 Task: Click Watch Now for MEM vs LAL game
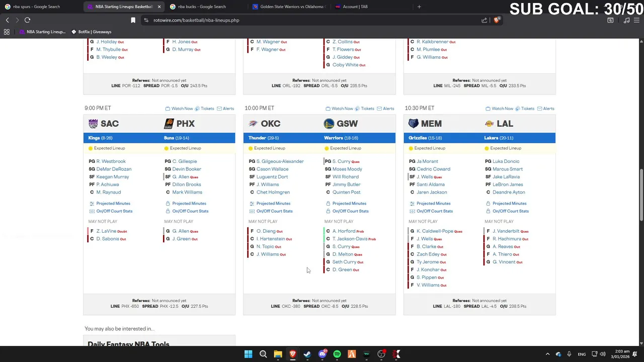click(499, 109)
